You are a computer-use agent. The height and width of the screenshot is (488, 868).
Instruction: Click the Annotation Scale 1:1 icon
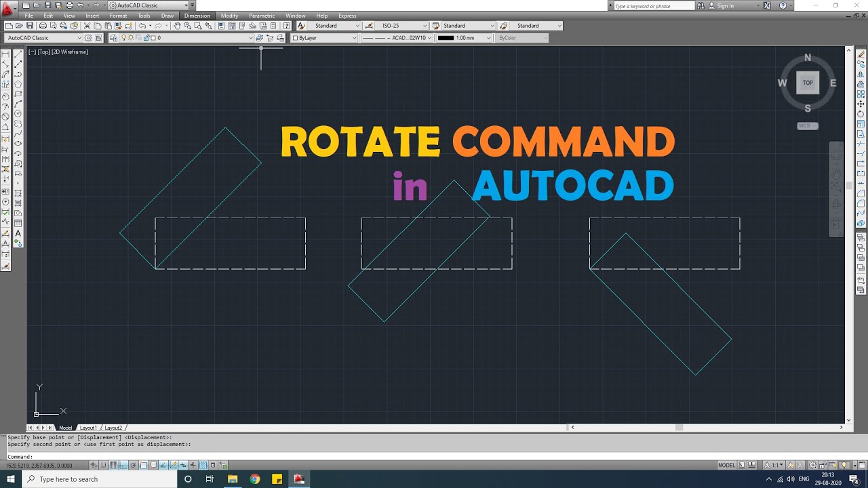(773, 465)
